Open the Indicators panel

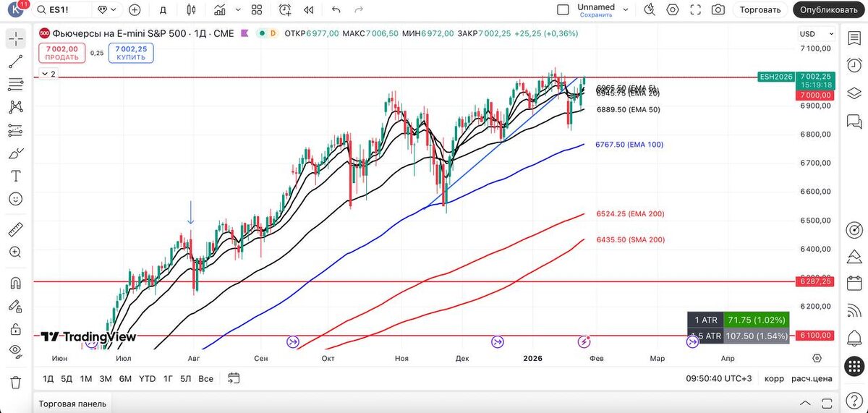[219, 9]
